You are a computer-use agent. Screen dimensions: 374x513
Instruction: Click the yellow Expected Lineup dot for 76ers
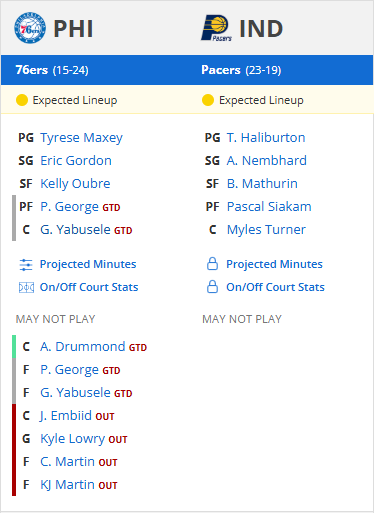point(22,100)
